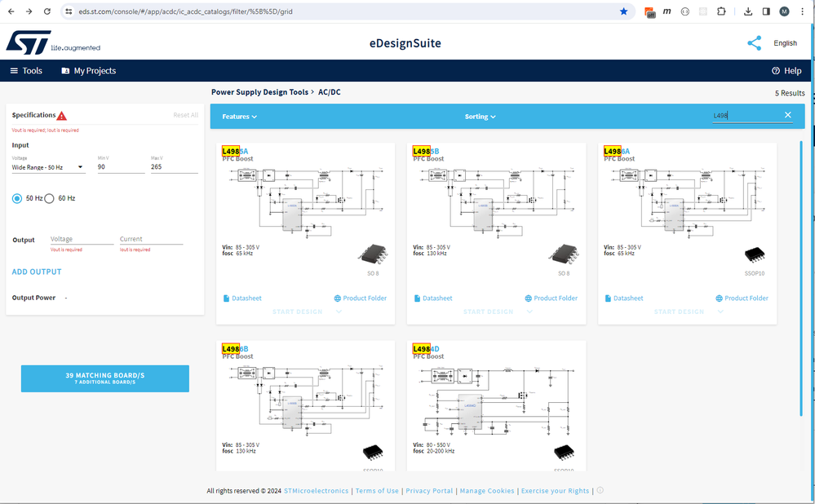
Task: Click the Output Voltage field
Action: point(82,239)
